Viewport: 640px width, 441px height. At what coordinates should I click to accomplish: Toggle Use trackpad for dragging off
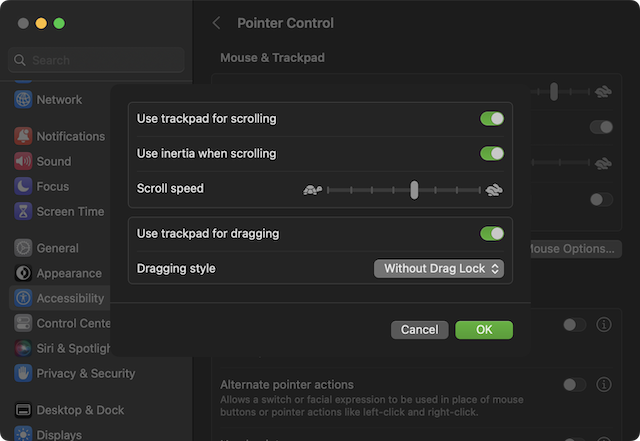point(491,234)
